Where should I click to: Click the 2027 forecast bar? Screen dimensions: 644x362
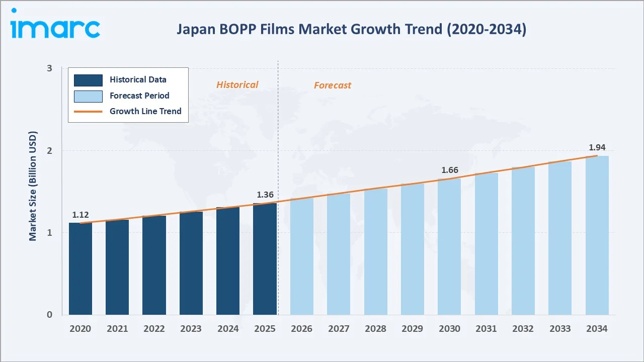click(339, 254)
